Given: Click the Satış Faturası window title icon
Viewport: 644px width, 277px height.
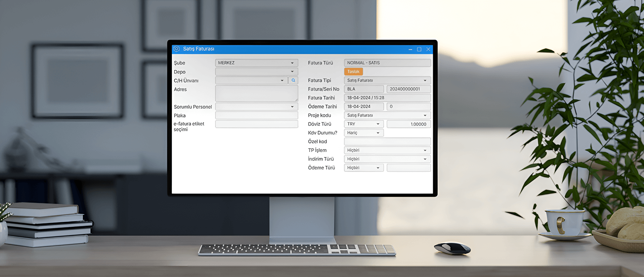Looking at the screenshot, I should tap(176, 49).
